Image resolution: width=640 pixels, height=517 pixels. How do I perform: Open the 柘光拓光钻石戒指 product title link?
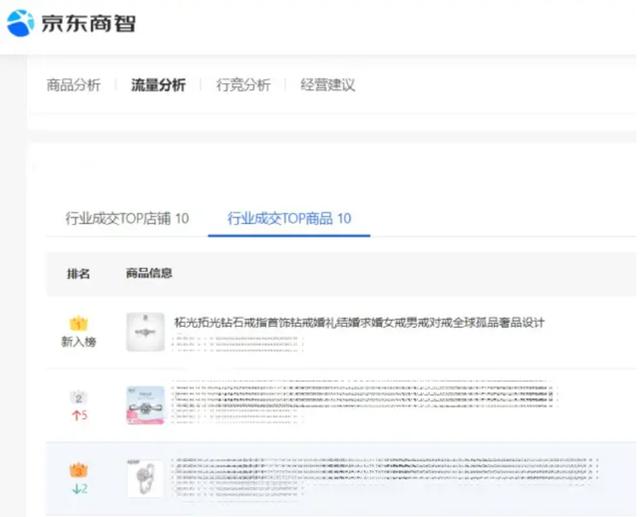(x=359, y=323)
